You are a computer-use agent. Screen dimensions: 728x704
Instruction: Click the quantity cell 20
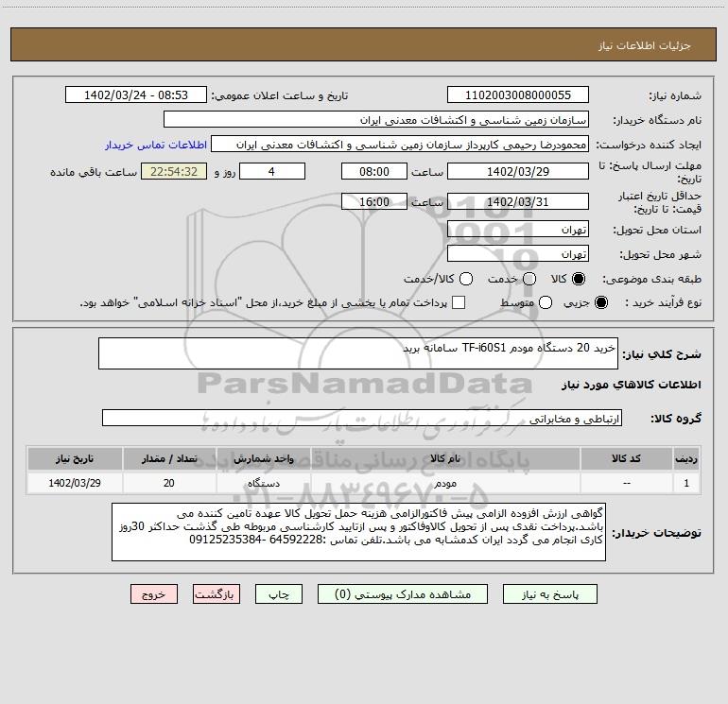pos(169,483)
